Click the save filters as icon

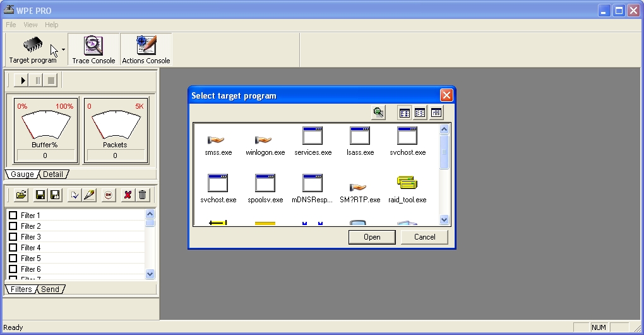point(55,195)
